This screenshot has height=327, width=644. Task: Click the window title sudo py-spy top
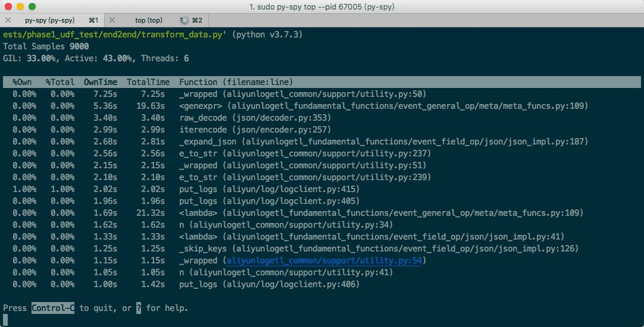point(321,7)
